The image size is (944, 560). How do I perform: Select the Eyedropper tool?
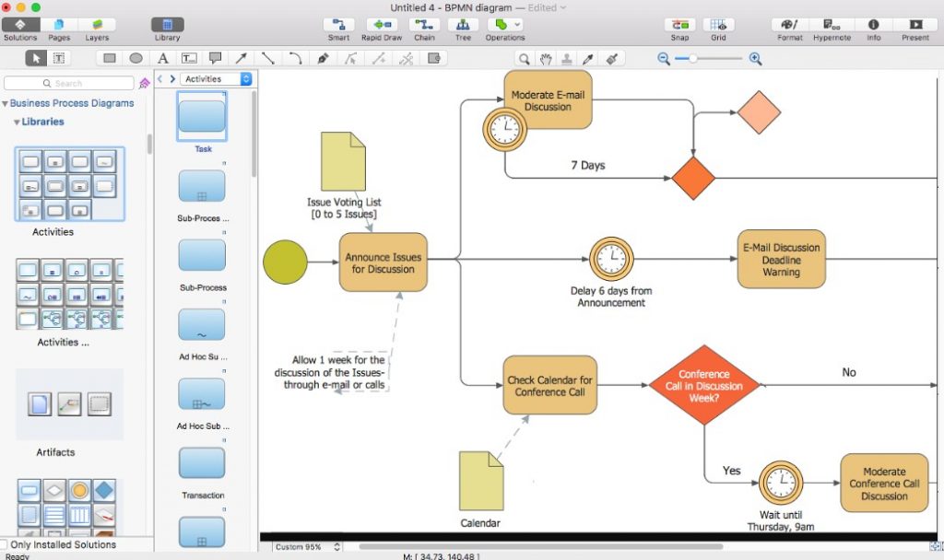[x=588, y=59]
